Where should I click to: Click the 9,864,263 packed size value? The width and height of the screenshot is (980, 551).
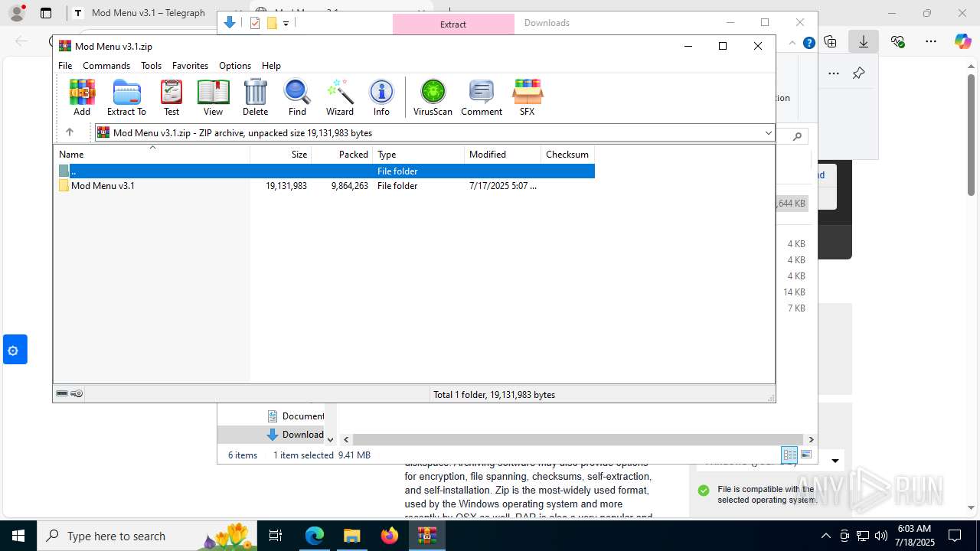coord(350,186)
